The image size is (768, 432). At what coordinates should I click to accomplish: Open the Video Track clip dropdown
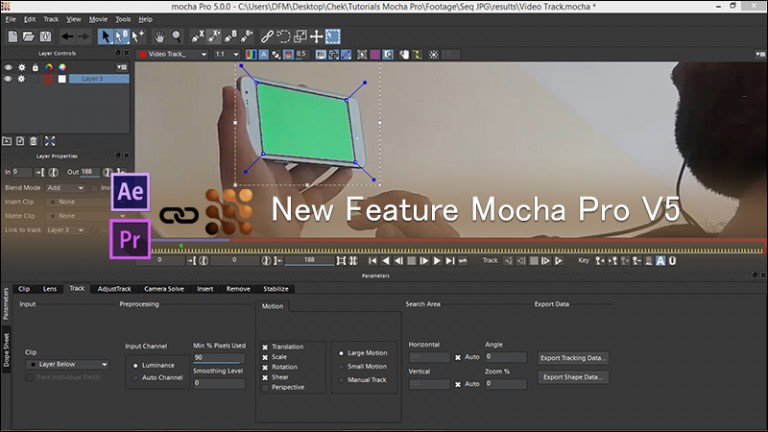pyautogui.click(x=173, y=54)
